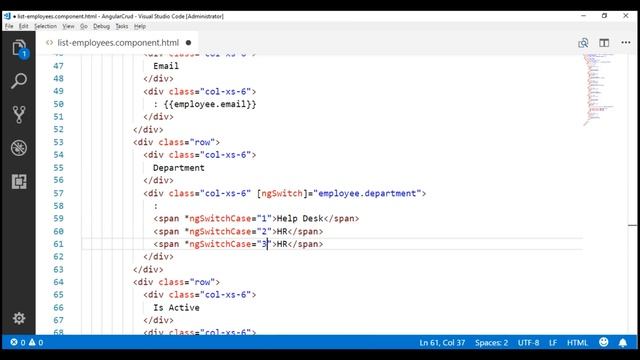The width and height of the screenshot is (640, 360).
Task: Open the Edit menu
Action: (24, 26)
